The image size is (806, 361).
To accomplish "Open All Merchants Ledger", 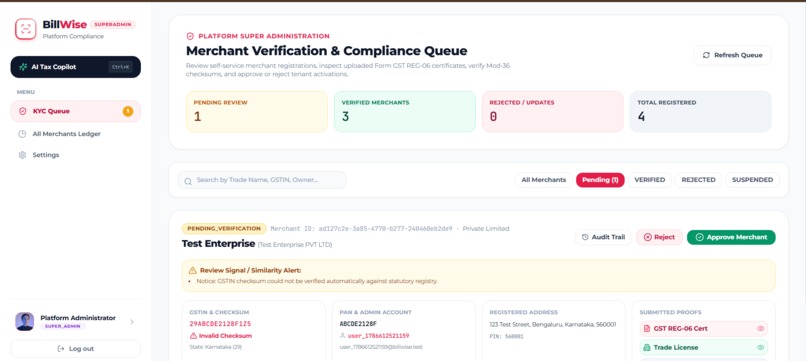I will tap(76, 134).
